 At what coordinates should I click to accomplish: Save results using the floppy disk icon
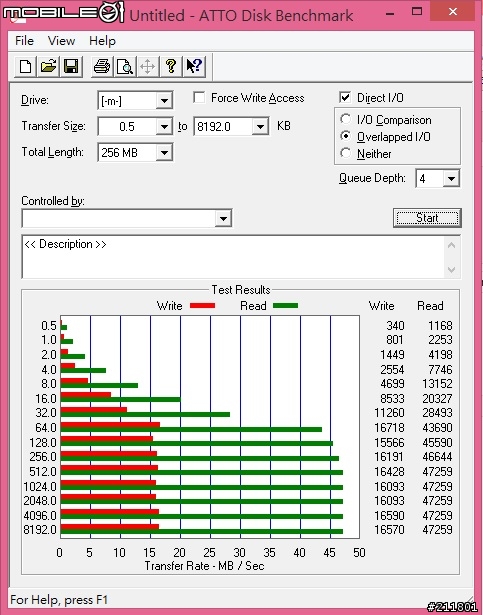(71, 66)
